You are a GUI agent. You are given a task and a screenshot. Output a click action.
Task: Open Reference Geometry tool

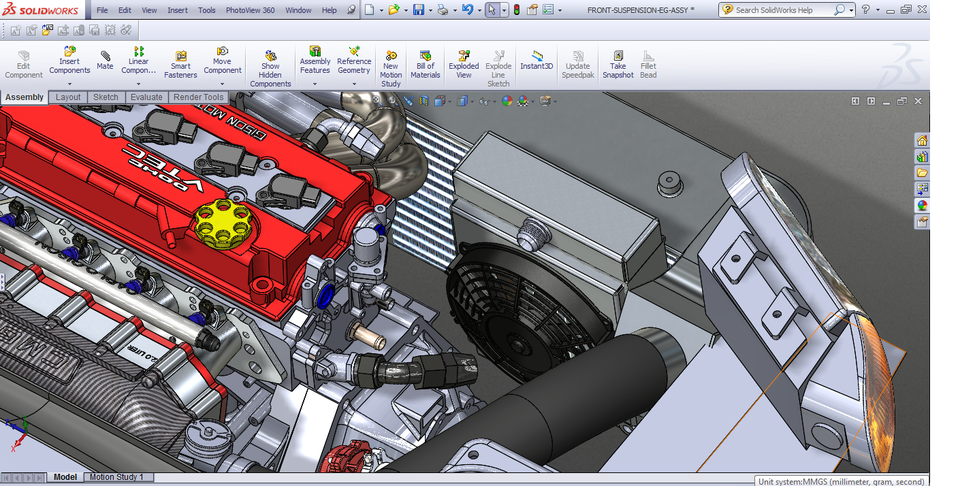coord(354,61)
